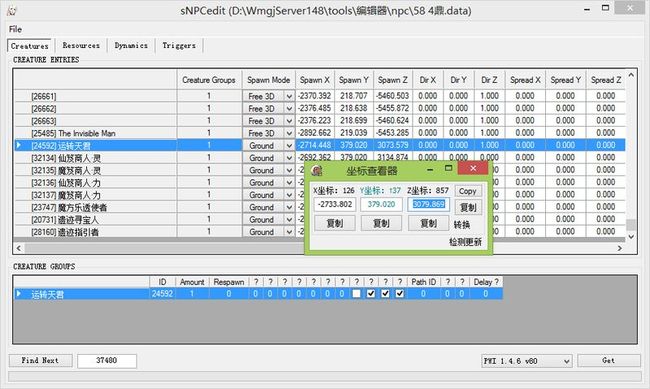This screenshot has height=389, width=650.
Task: Click the horizontal scrollbar right arrow
Action: click(620, 248)
